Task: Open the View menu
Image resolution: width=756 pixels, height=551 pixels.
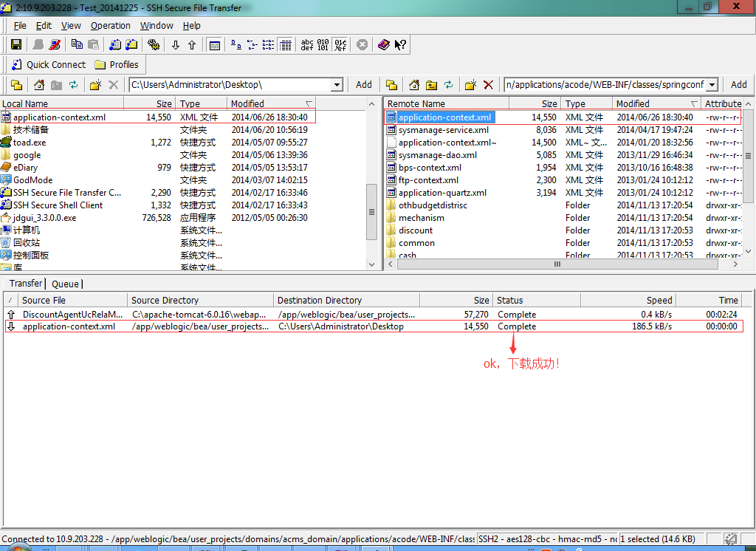Action: click(x=71, y=26)
